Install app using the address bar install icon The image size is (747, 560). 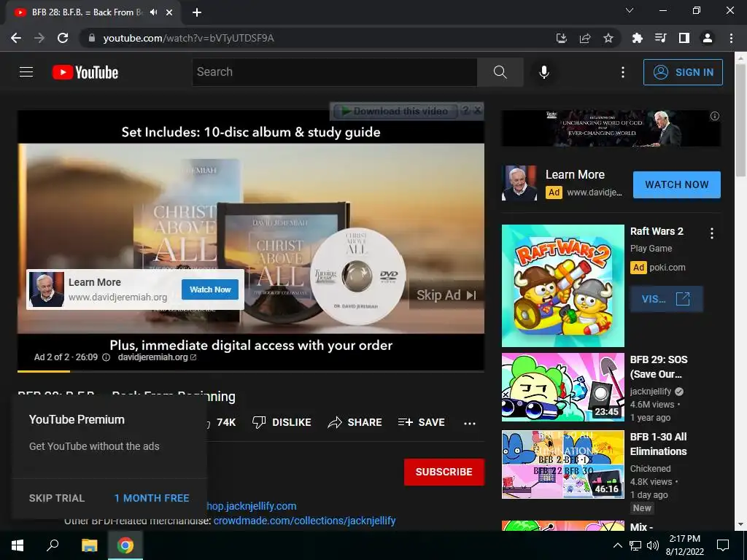[x=562, y=38]
